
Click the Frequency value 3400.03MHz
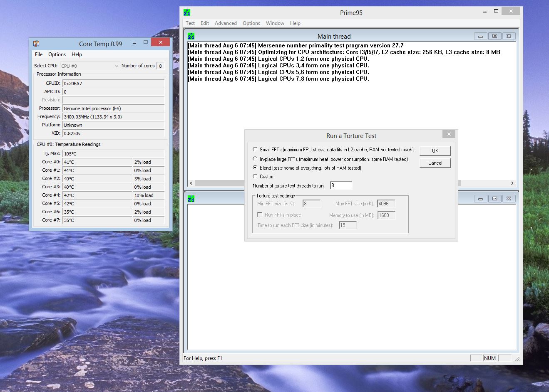click(x=113, y=117)
